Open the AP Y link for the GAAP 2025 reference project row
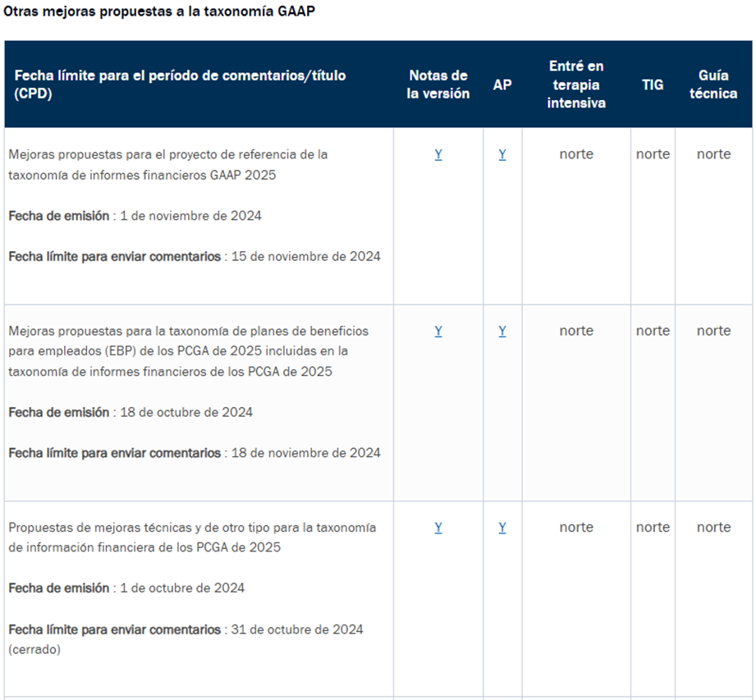The width and height of the screenshot is (756, 700). tap(502, 154)
